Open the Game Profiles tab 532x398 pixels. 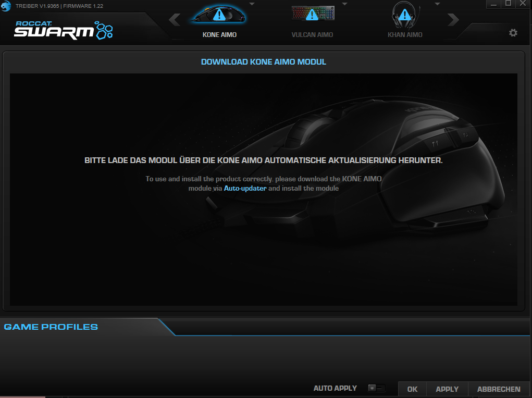(51, 327)
